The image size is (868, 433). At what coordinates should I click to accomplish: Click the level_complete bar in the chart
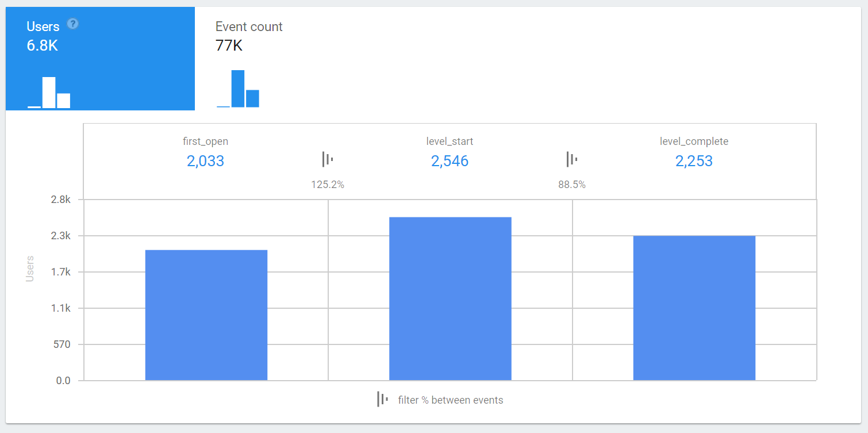[x=694, y=308]
